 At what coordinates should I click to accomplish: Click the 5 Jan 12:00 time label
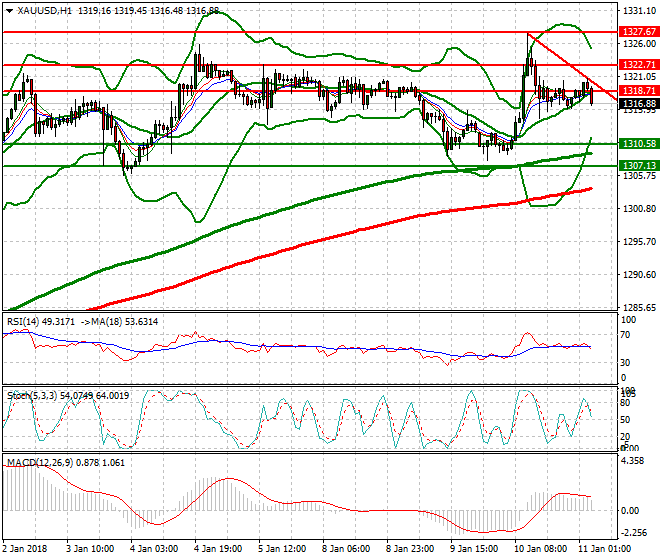pos(281,549)
